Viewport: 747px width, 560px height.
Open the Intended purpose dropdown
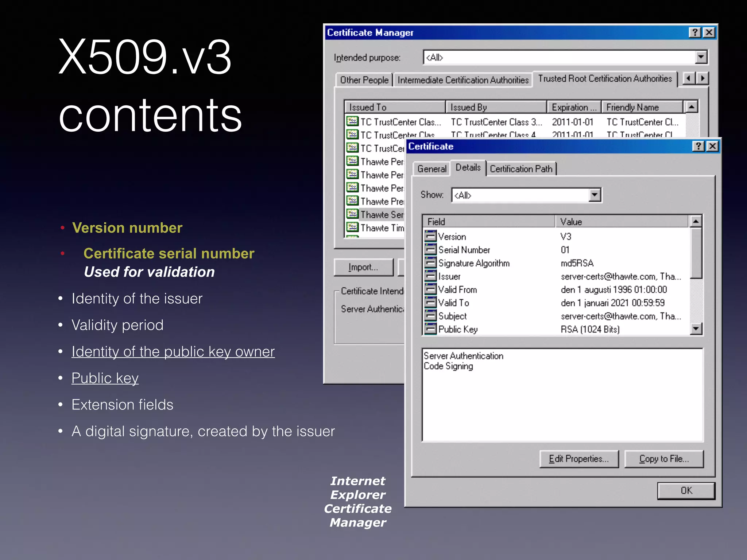(701, 57)
